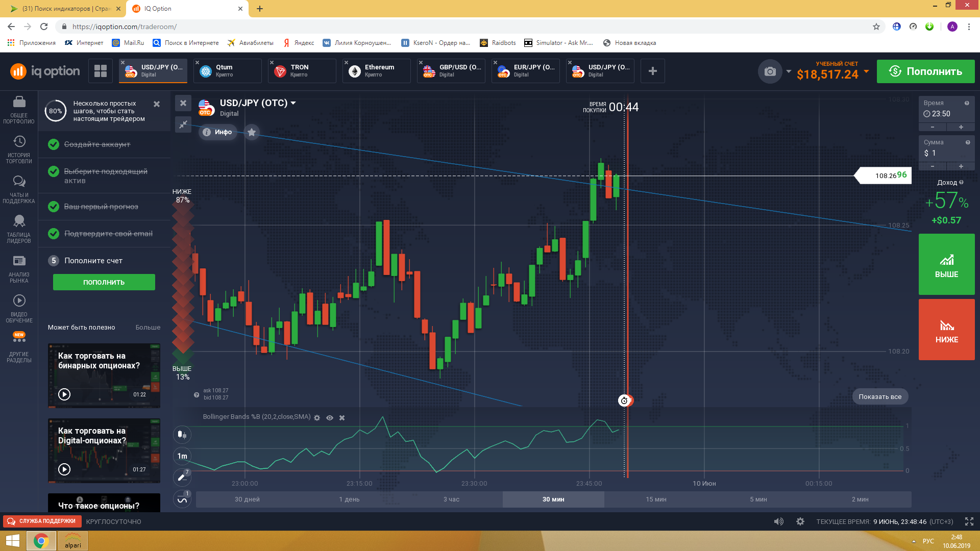Select the 15 мин timeframe tab
Viewport: 980px width, 551px height.
[x=656, y=499]
